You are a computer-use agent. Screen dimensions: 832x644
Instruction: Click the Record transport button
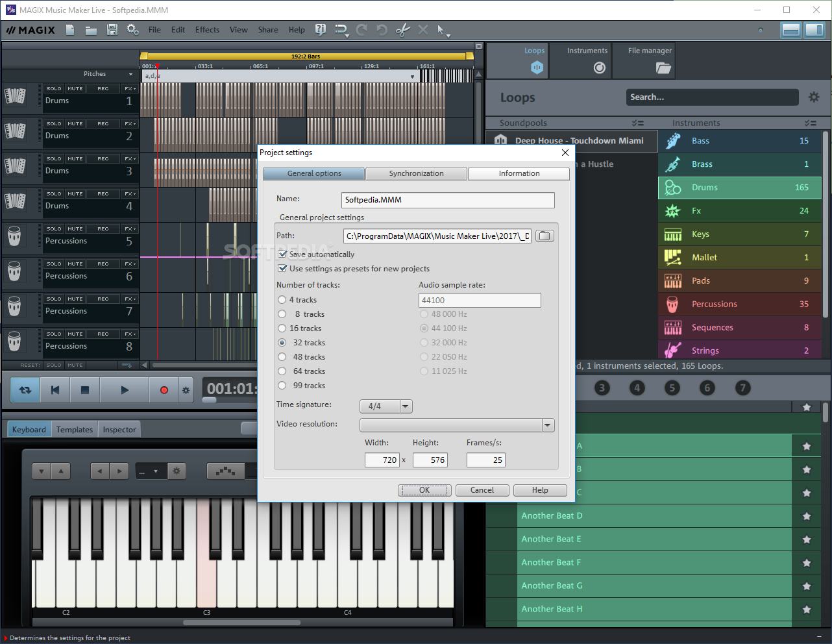pos(164,390)
